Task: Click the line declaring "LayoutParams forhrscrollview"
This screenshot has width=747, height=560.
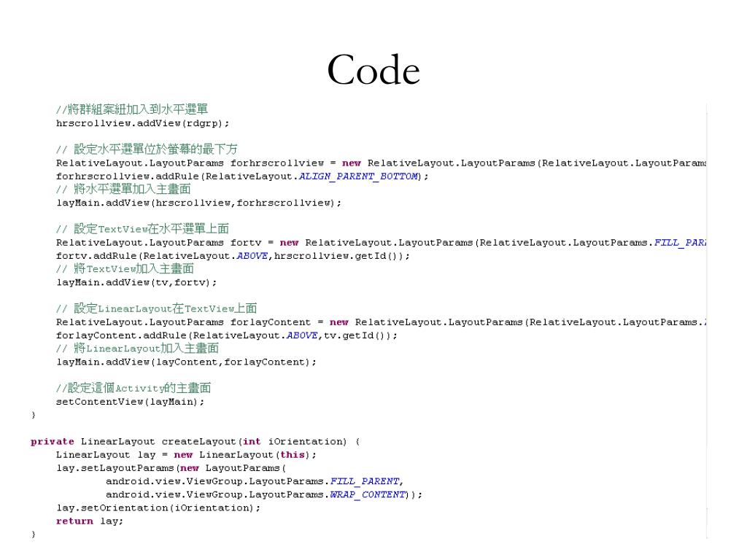Action: [x=381, y=163]
